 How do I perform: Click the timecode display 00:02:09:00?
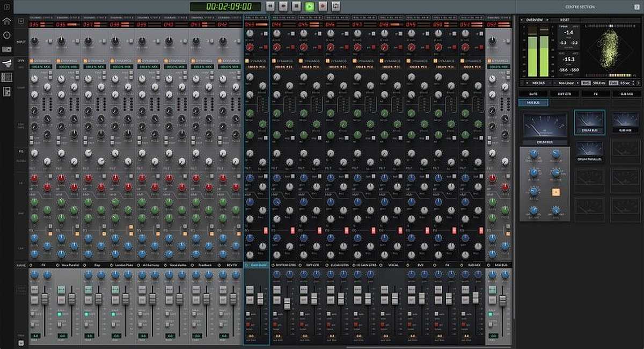click(225, 6)
